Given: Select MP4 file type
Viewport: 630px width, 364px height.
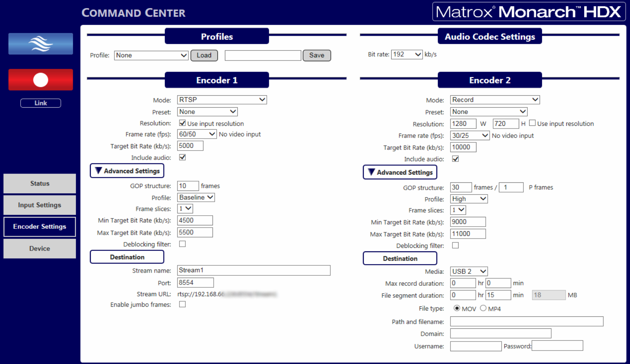Looking at the screenshot, I should 483,308.
